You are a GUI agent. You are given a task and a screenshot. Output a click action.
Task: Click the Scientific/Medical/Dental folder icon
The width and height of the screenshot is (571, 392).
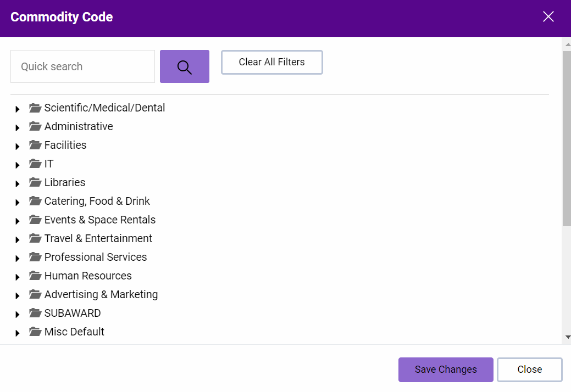tap(36, 108)
